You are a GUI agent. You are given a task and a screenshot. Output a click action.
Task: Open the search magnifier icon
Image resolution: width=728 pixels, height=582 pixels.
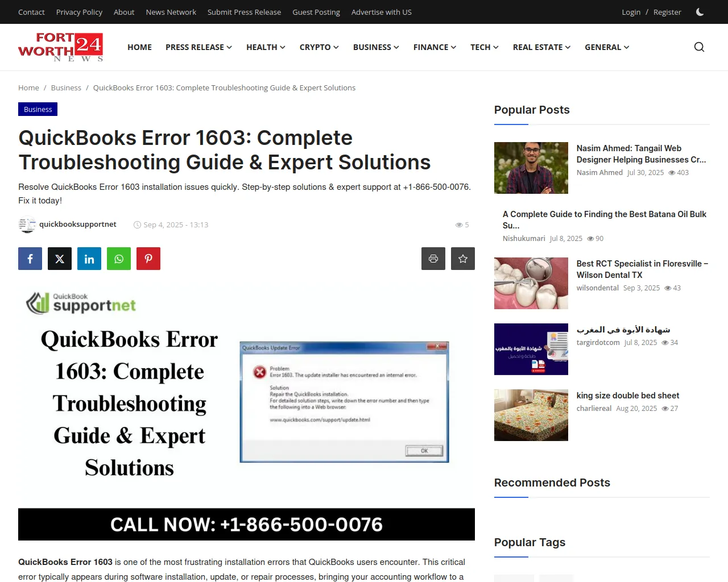tap(699, 47)
